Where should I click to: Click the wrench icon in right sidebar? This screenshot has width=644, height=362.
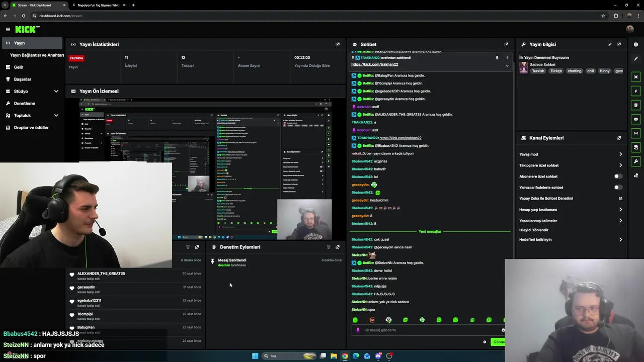636,161
